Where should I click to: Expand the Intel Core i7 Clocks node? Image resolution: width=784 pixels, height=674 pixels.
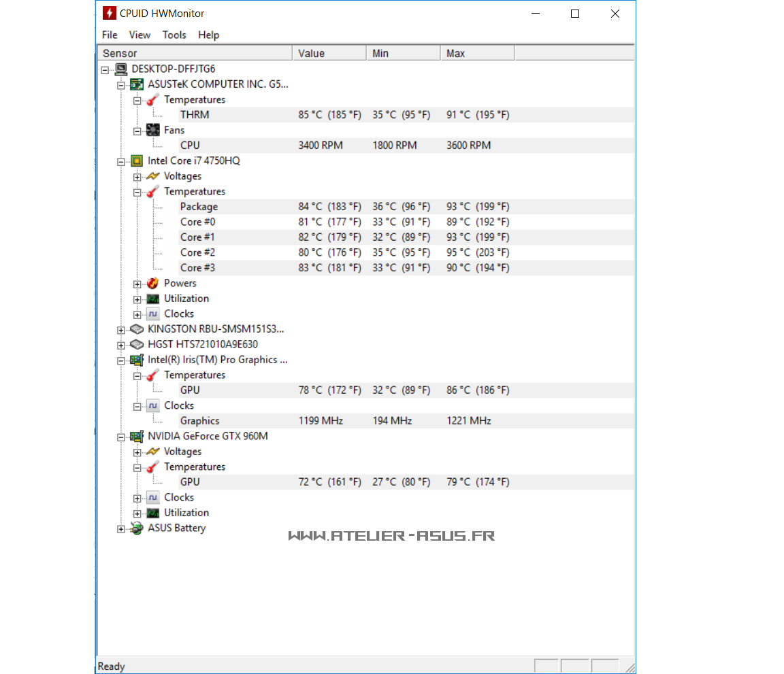tap(137, 315)
